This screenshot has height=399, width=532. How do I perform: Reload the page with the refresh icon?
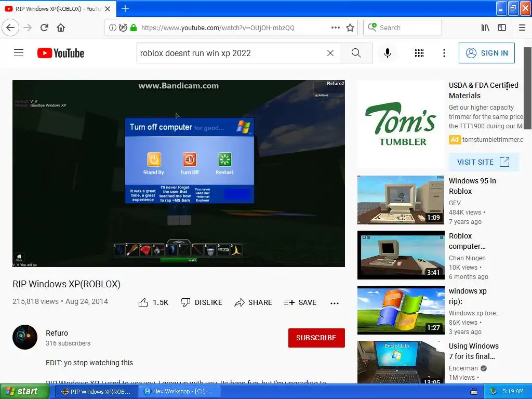tap(44, 28)
